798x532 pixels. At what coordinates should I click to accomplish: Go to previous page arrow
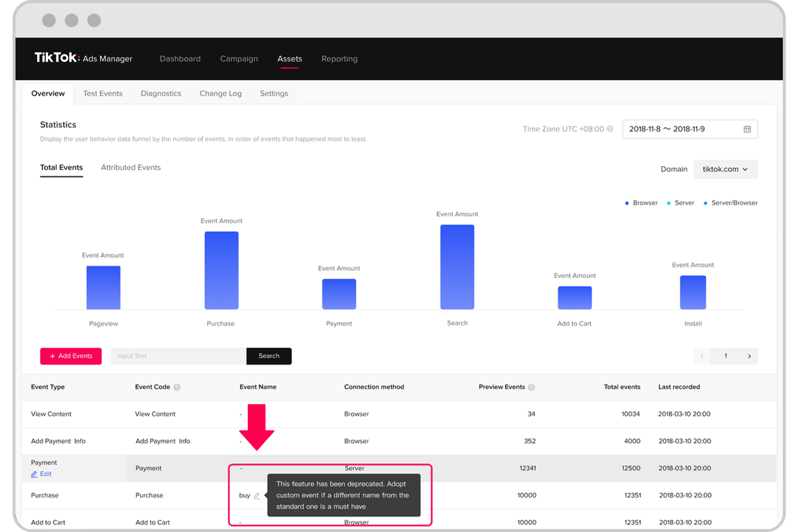click(702, 356)
